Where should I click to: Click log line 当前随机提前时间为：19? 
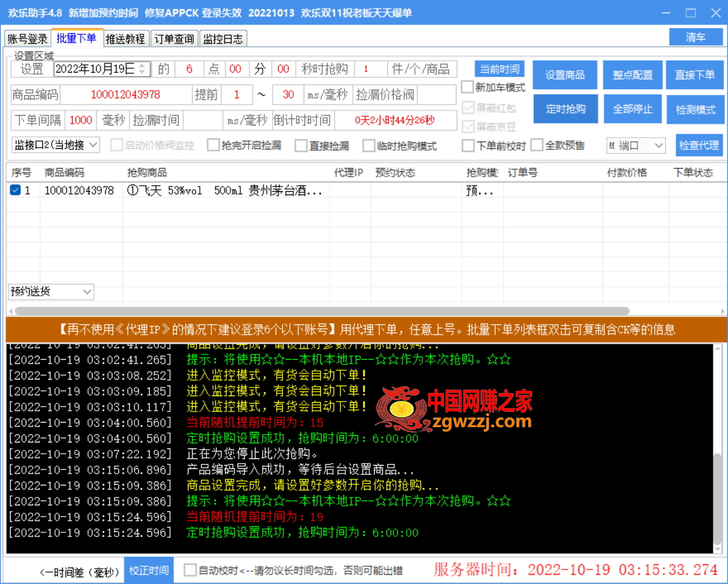coord(255,517)
